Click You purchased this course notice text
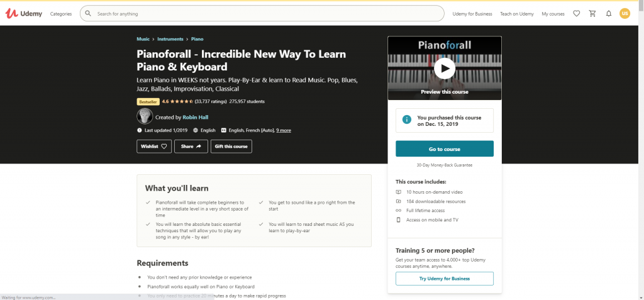The height and width of the screenshot is (300, 644). 449,120
